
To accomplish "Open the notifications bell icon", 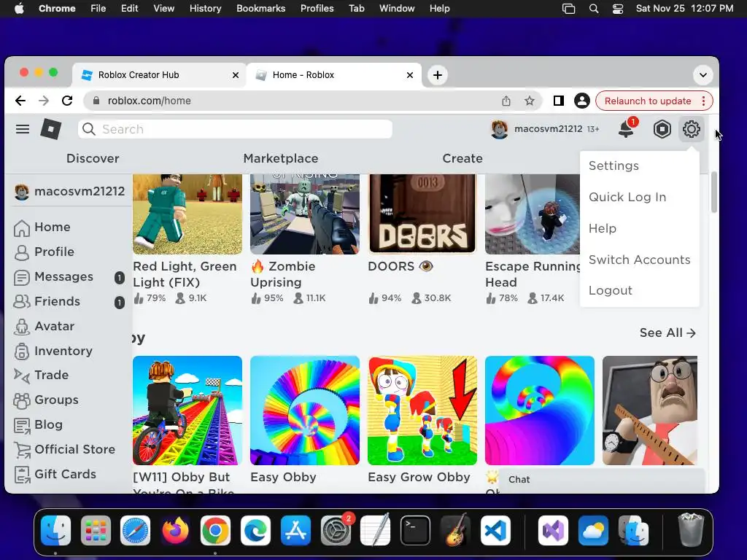I will click(626, 129).
